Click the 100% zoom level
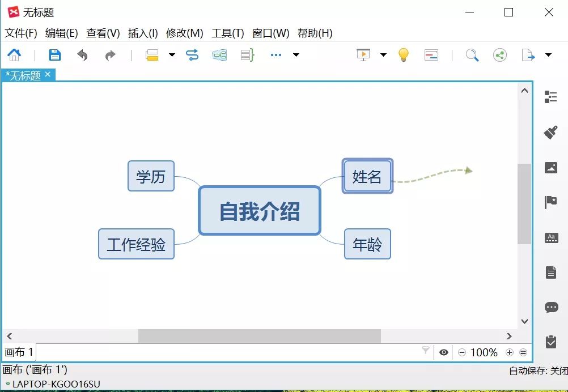Screen dimensions: 568x392 (x=484, y=352)
